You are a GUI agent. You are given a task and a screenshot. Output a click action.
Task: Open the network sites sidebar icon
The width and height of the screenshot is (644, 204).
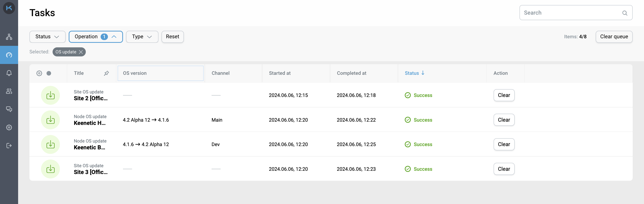(9, 37)
